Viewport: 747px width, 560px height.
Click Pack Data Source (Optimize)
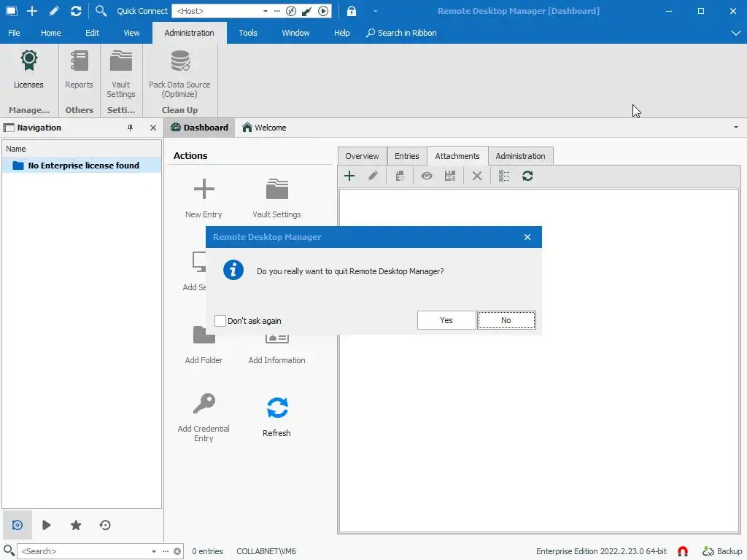pos(179,74)
